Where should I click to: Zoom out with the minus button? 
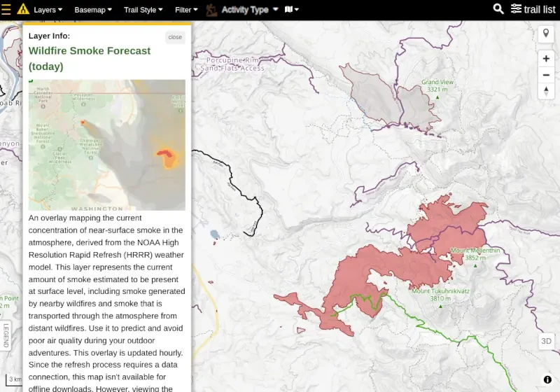546,75
